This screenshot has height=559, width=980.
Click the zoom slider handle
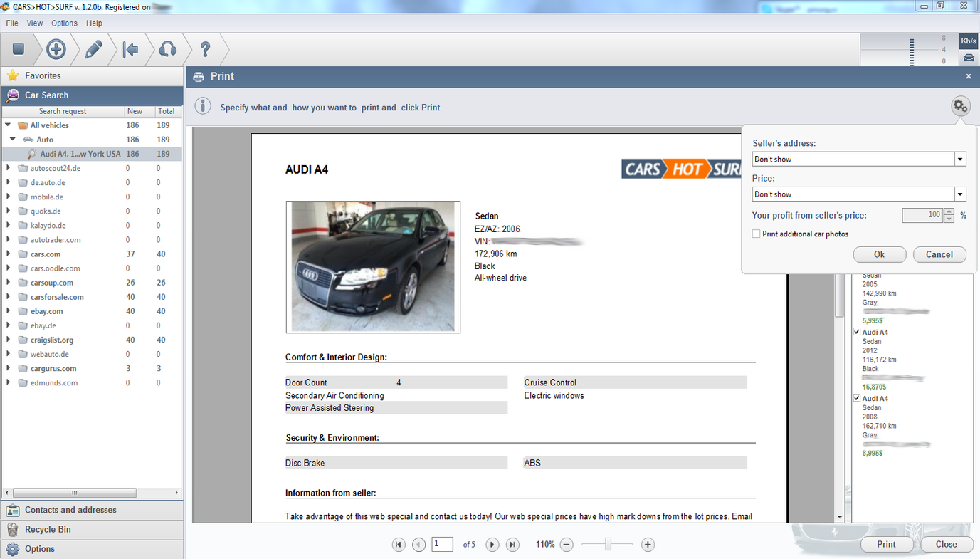point(608,545)
